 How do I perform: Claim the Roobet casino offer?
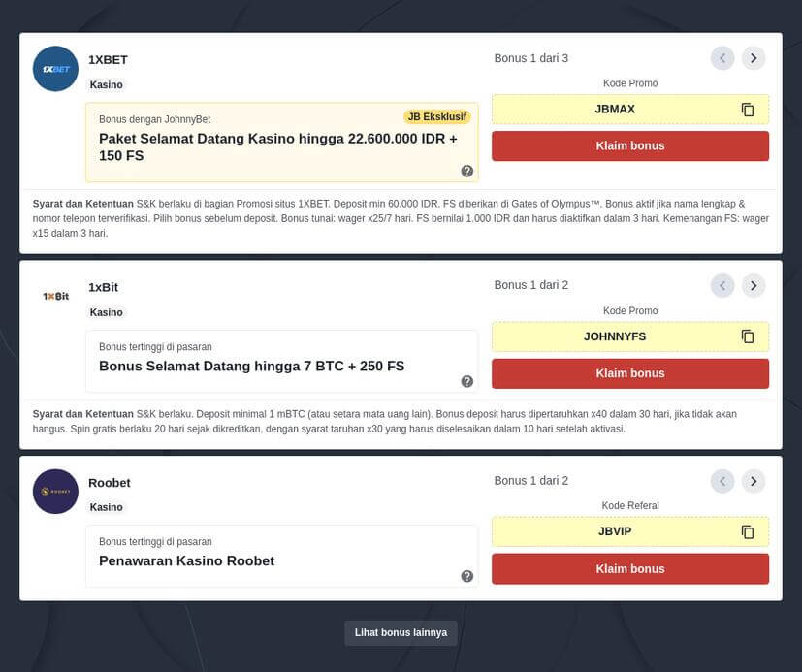[629, 569]
